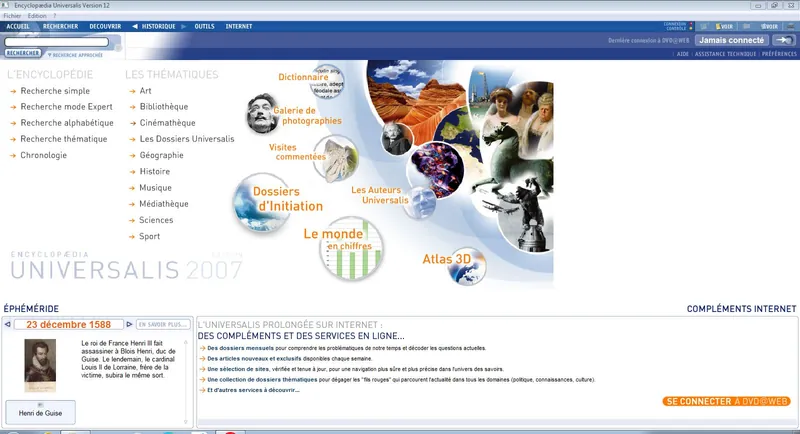Screen dimensions: 800x434
Task: Open Les Auteurs Universalis bubble
Action: [421, 202]
